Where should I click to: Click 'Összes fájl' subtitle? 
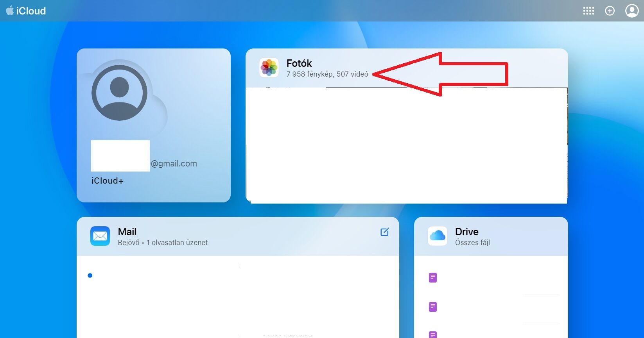pos(472,243)
